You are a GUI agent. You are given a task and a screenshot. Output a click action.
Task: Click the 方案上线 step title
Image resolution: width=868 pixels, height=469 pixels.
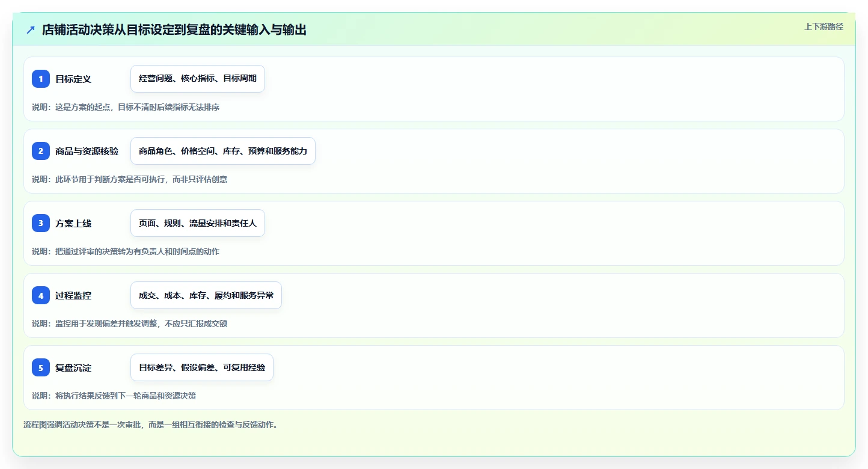73,223
